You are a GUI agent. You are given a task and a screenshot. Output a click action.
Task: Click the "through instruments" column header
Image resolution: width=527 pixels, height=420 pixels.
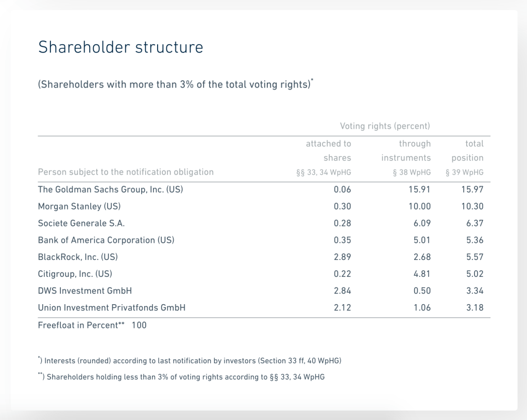point(406,151)
